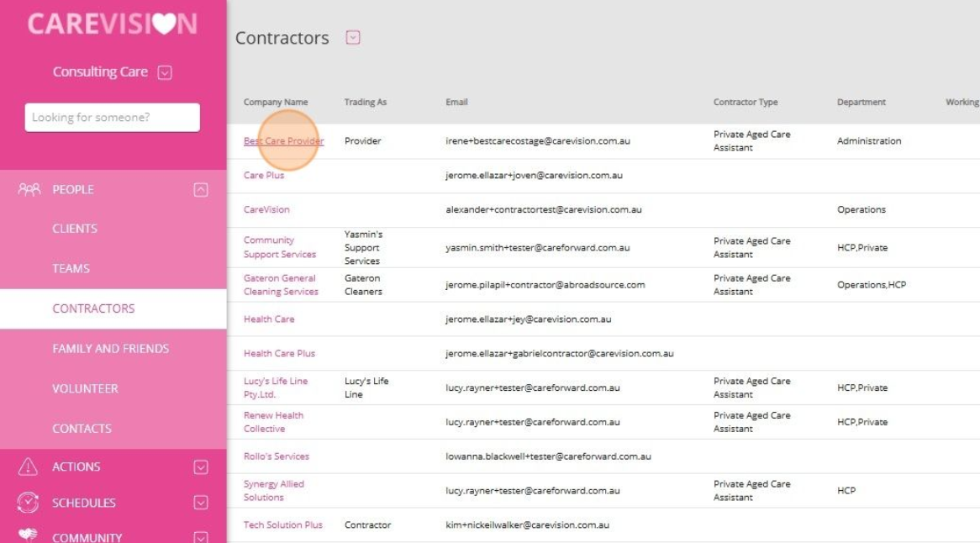Click the Administration department cell
The height and width of the screenshot is (543, 980).
click(x=869, y=141)
